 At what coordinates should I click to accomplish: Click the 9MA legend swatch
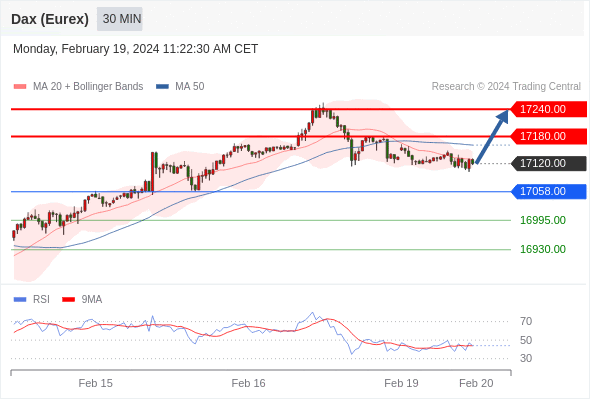[x=68, y=300]
